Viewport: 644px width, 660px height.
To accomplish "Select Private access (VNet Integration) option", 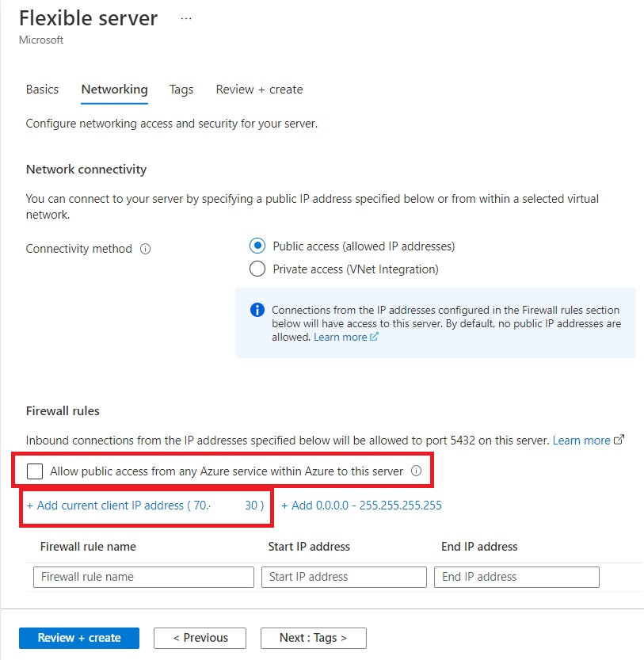I will coord(257,269).
